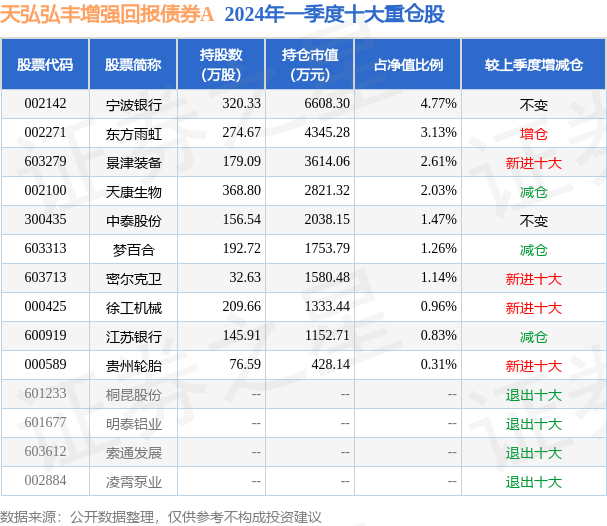Screen dimensions: 607x526
Task: Click the 增仓 status for 东方雨虹
Action: coord(533,134)
